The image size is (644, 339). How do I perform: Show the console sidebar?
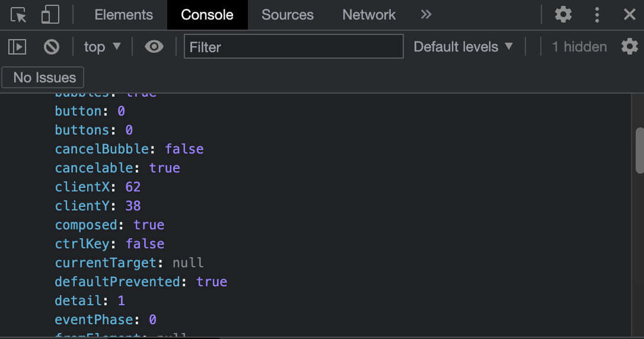coord(17,47)
